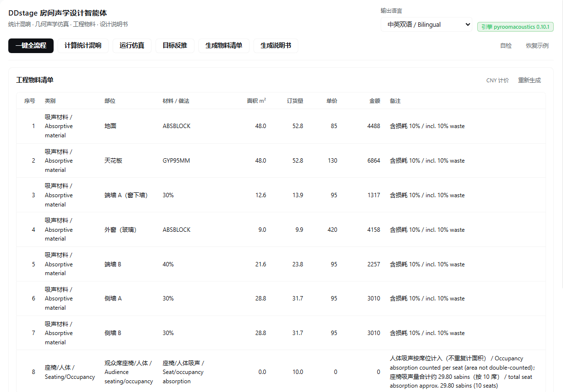Click CNY 计价 pricing option

pyautogui.click(x=498, y=80)
